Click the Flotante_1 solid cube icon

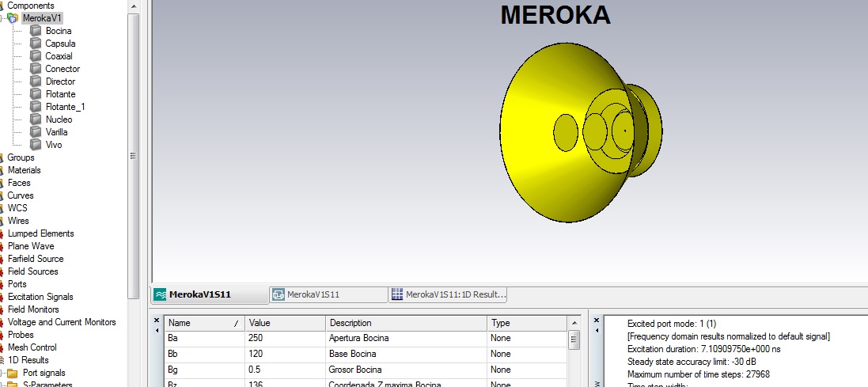[36, 106]
